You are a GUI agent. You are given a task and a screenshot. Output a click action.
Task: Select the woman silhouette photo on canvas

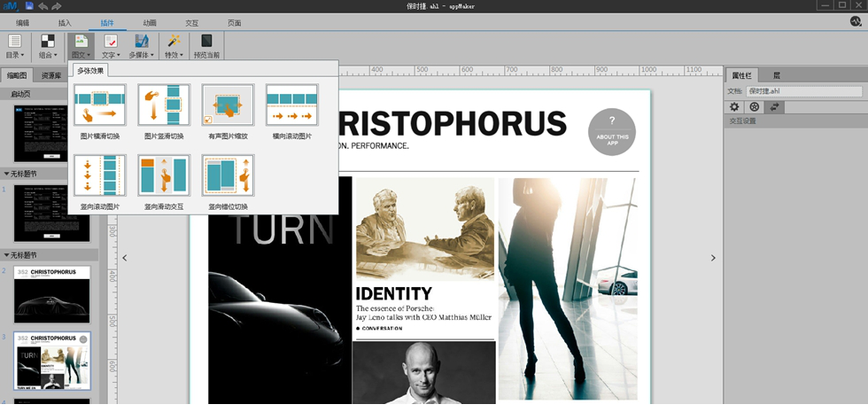pos(568,289)
